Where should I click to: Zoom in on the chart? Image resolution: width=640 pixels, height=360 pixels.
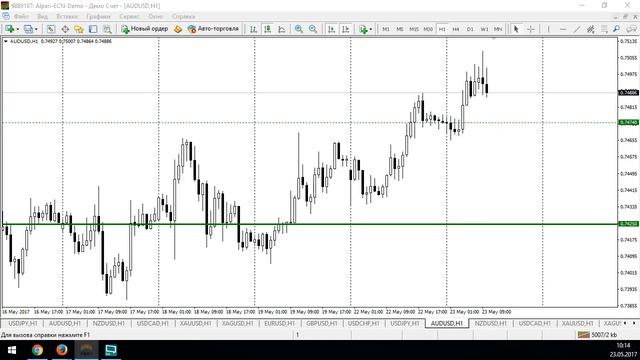[x=299, y=29]
